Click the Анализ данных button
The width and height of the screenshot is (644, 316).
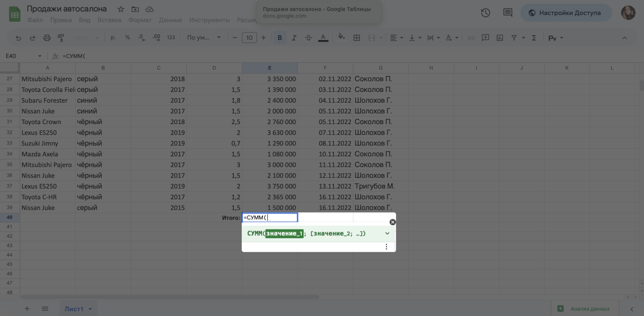[x=585, y=309]
